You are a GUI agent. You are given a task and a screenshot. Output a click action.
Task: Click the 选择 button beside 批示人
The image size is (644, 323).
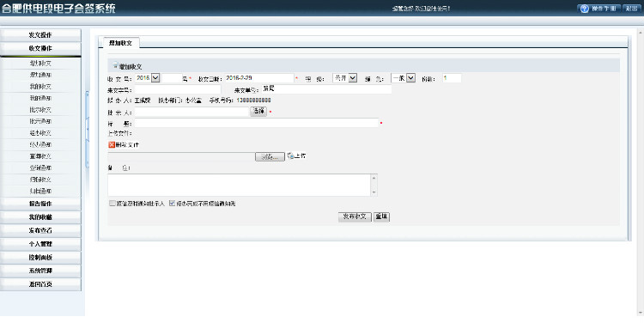pyautogui.click(x=258, y=112)
